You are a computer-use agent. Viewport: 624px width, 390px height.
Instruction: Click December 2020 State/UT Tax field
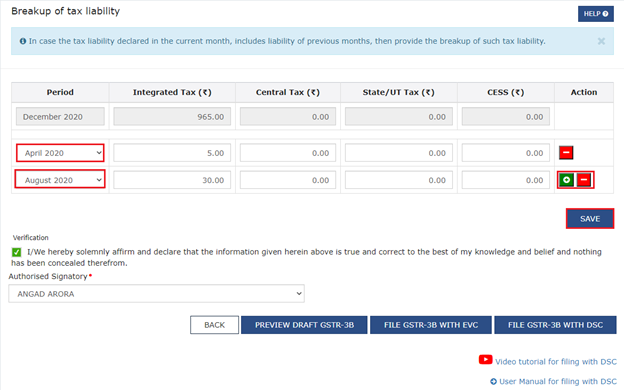click(x=399, y=117)
